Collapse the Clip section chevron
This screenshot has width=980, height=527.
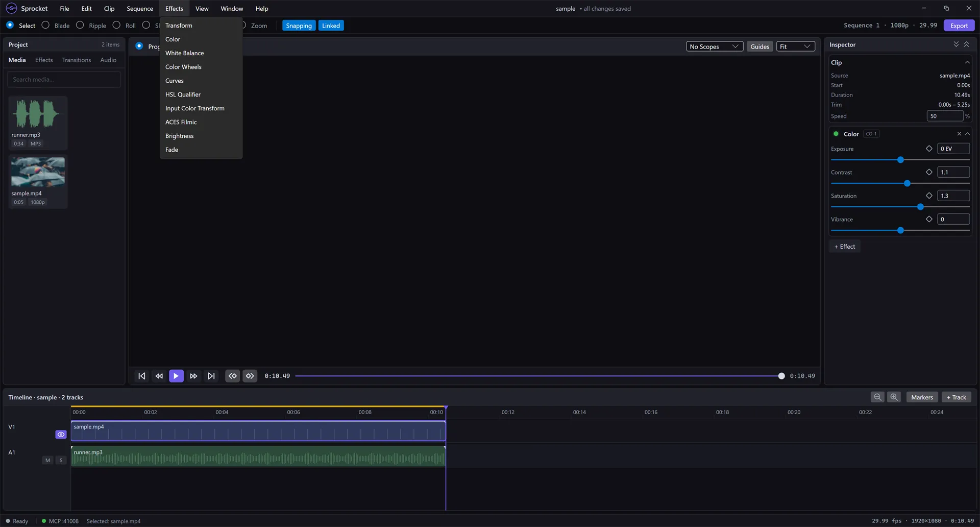pyautogui.click(x=967, y=62)
